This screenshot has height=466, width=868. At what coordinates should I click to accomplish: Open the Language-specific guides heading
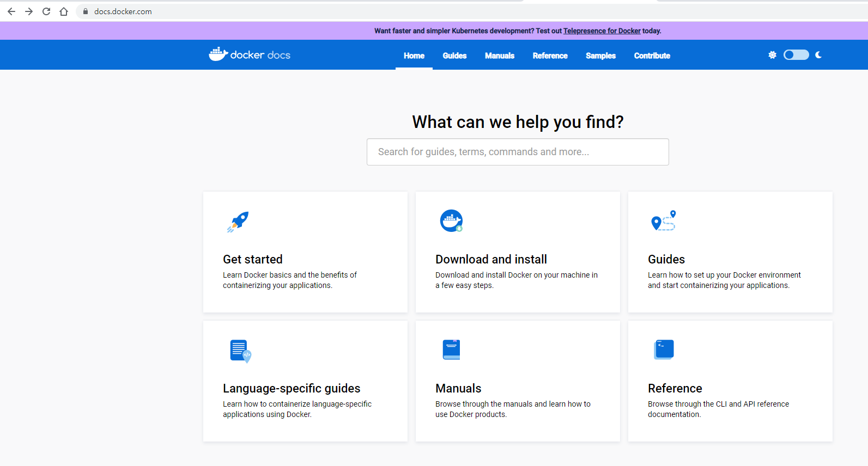pyautogui.click(x=292, y=388)
